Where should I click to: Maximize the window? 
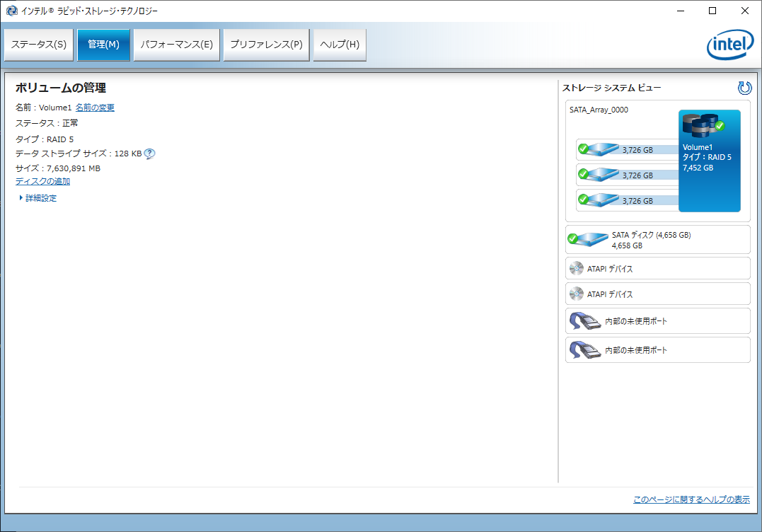(712, 11)
